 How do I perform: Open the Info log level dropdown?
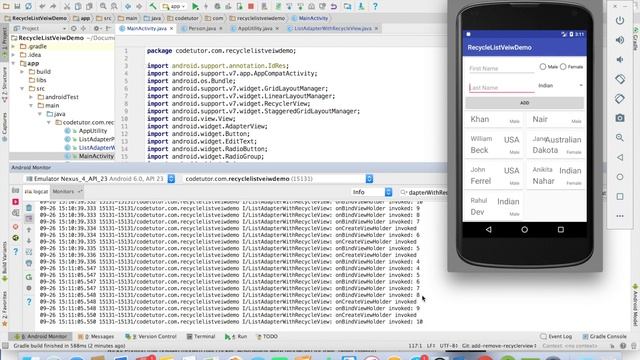tap(371, 192)
